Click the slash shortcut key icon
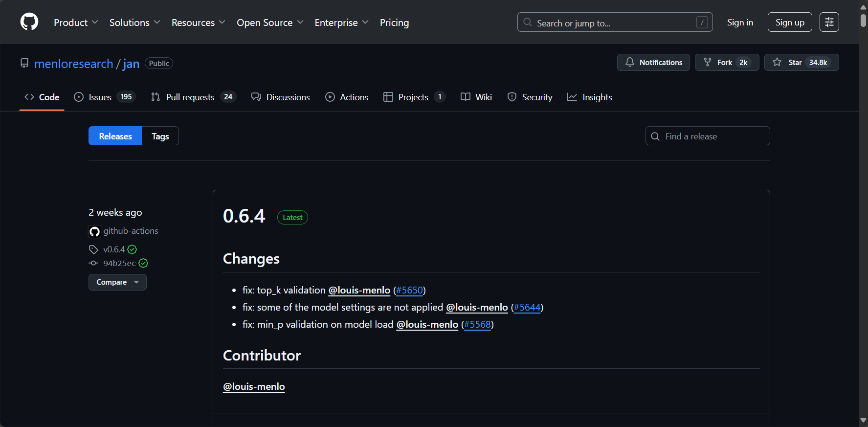Image resolution: width=868 pixels, height=427 pixels. [702, 22]
